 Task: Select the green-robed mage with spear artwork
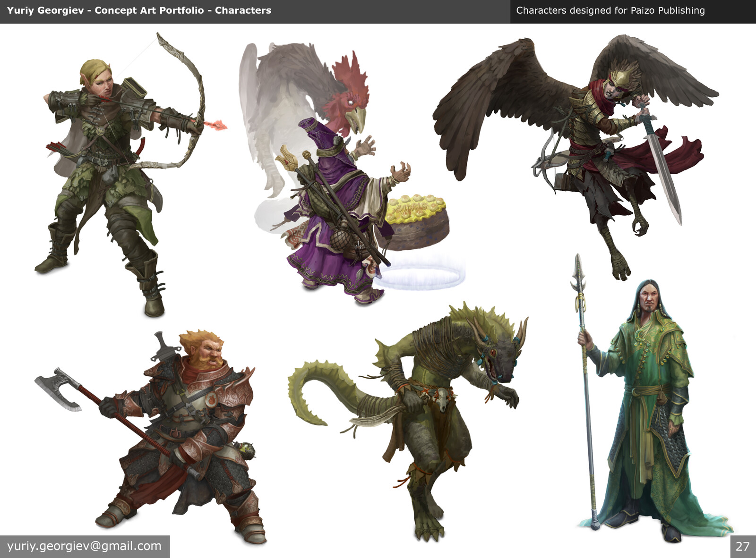pyautogui.click(x=652, y=397)
